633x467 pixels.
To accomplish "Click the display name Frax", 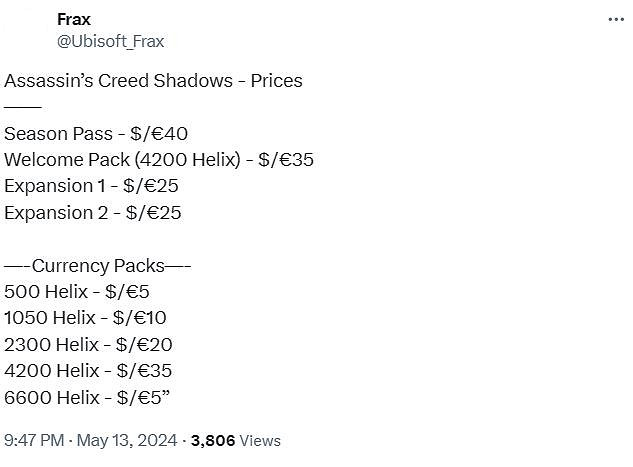I will click(73, 20).
